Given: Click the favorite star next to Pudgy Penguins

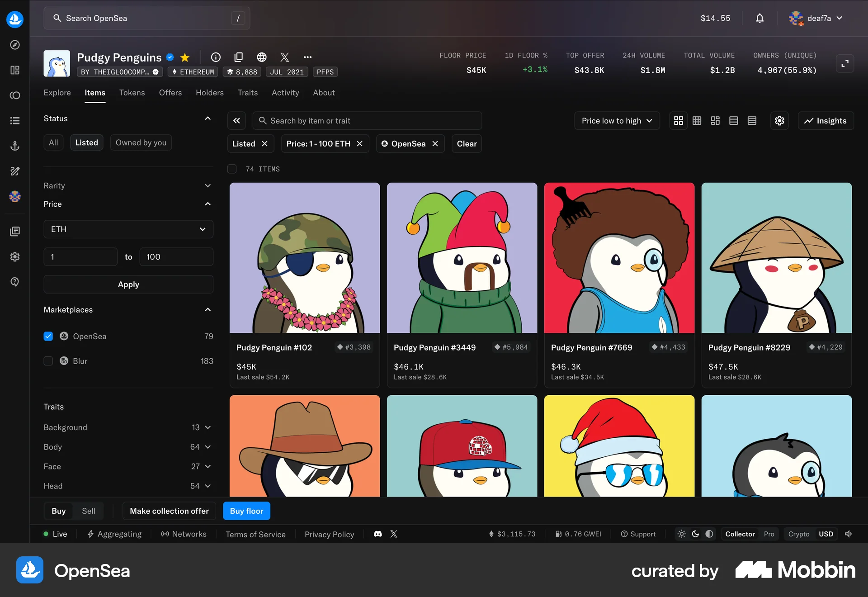Looking at the screenshot, I should click(x=185, y=57).
